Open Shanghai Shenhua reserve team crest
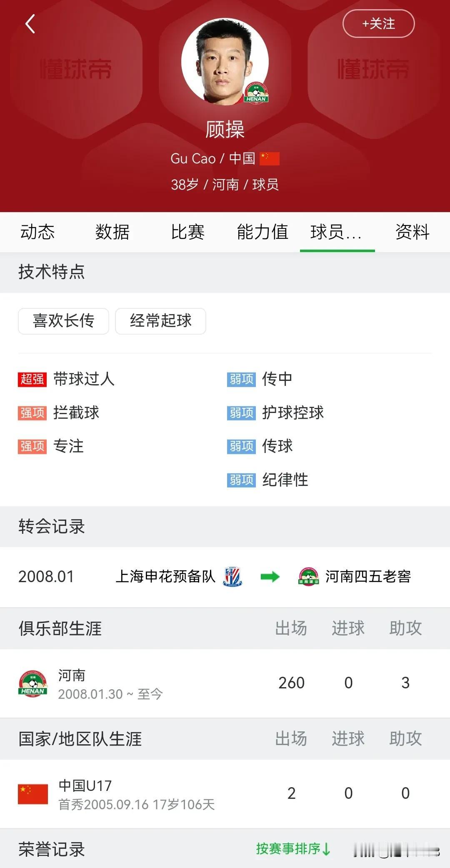450x868 pixels. [233, 577]
